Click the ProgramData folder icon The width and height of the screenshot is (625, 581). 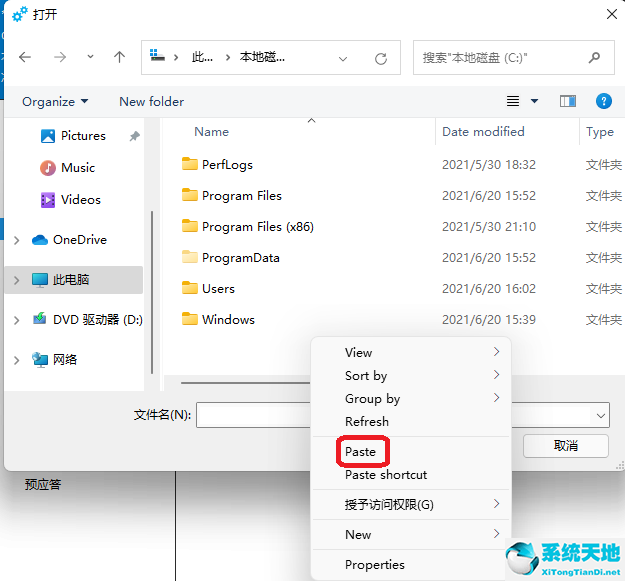pyautogui.click(x=190, y=257)
